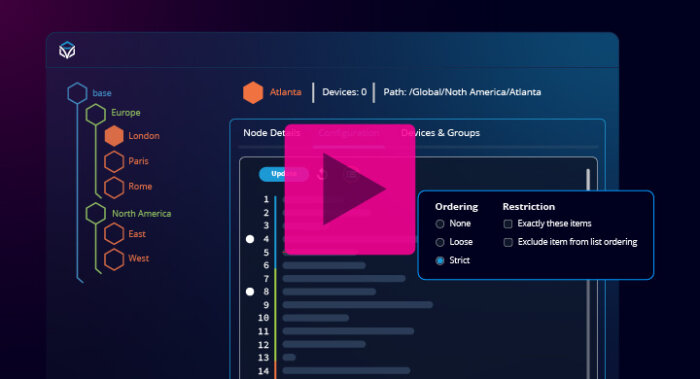
Task: Click line number 13 in editor
Action: pyautogui.click(x=263, y=358)
